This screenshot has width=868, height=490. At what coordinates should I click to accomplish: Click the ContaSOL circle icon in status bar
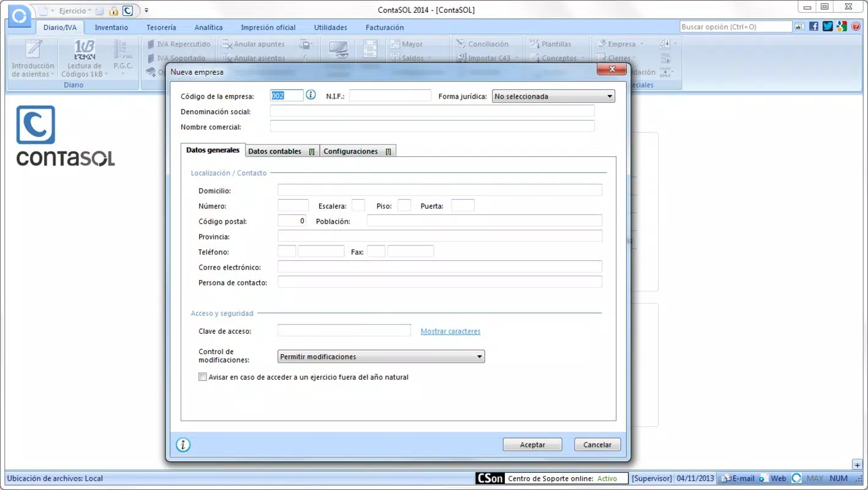pos(796,478)
